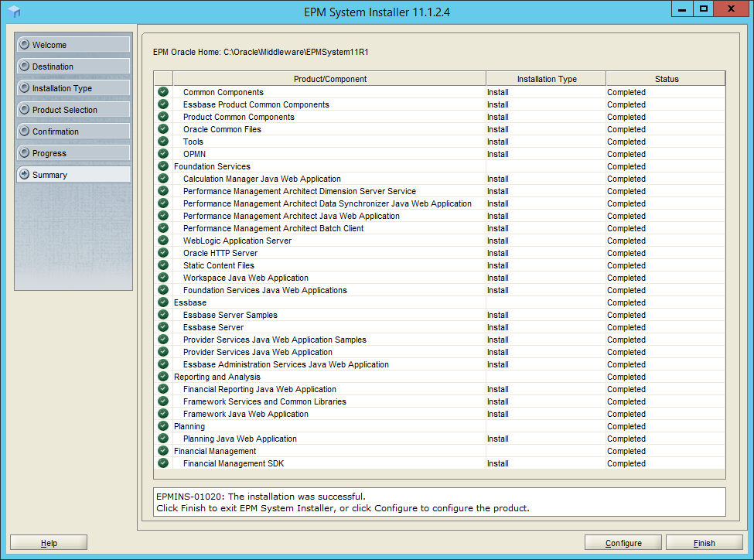Click the Status column header
Image resolution: width=754 pixels, height=560 pixels.
(666, 79)
